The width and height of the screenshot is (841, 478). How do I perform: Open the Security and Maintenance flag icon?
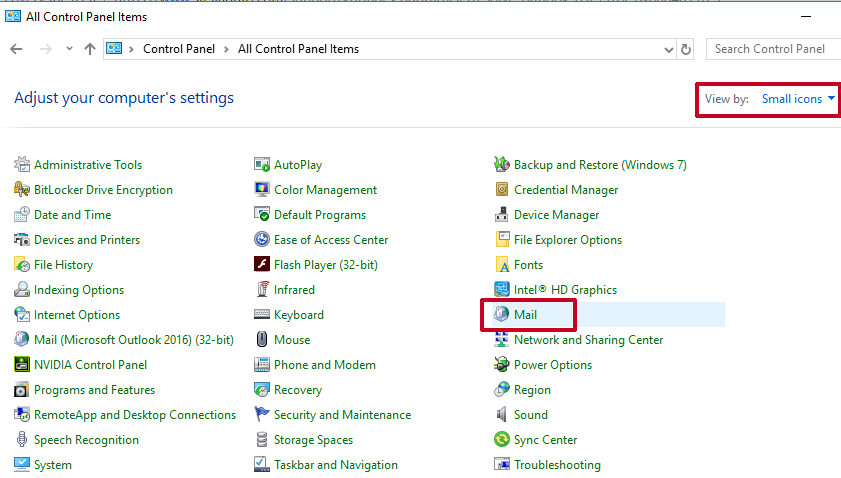[262, 415]
